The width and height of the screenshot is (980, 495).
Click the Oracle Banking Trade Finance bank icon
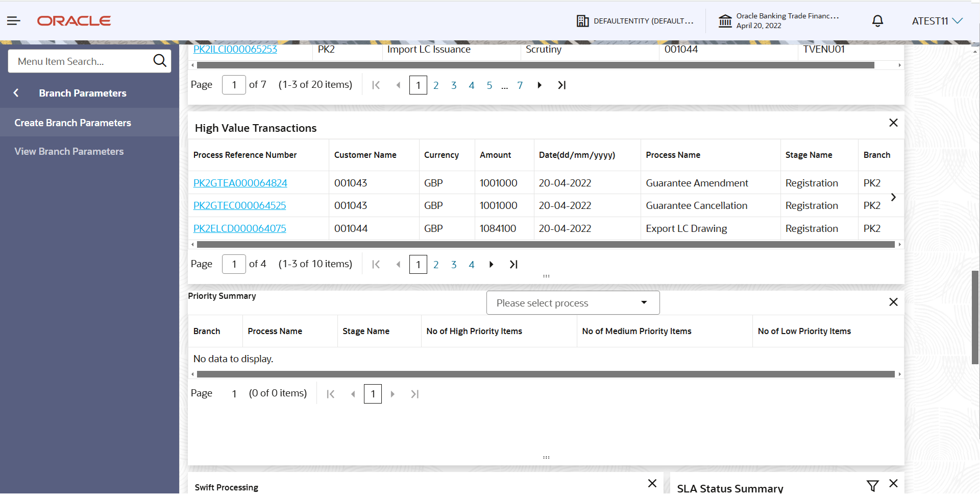coord(725,20)
